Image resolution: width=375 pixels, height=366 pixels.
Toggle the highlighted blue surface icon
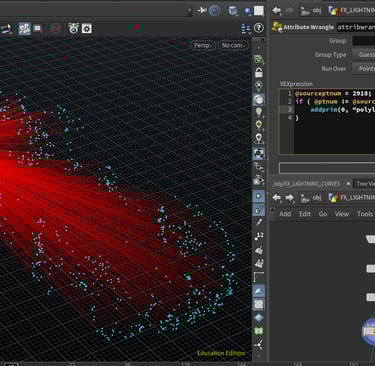[x=259, y=291]
